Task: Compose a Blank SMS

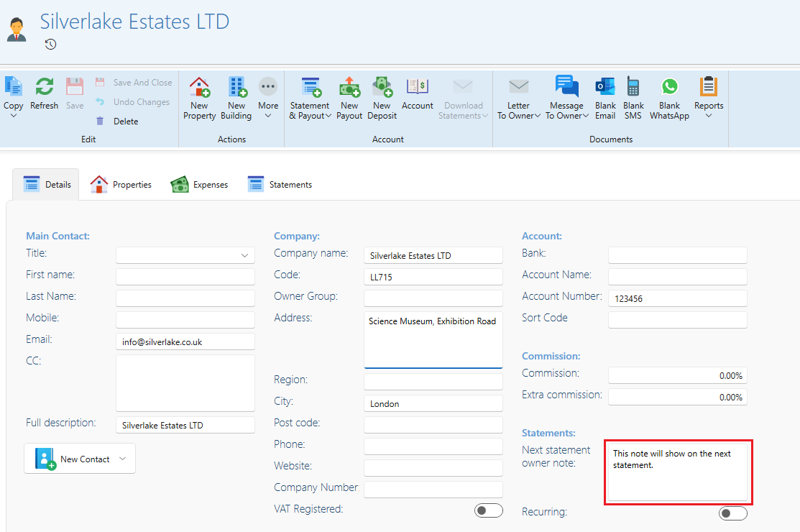Action: (633, 98)
